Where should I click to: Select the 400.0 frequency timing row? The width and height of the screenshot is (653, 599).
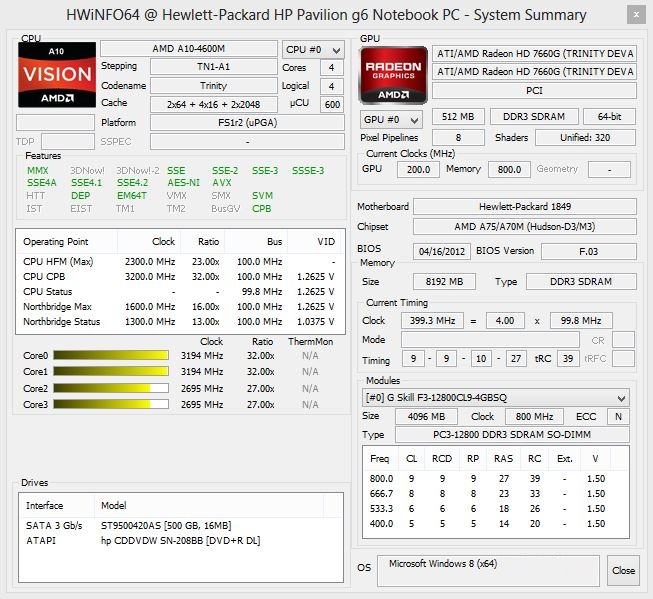tap(496, 524)
